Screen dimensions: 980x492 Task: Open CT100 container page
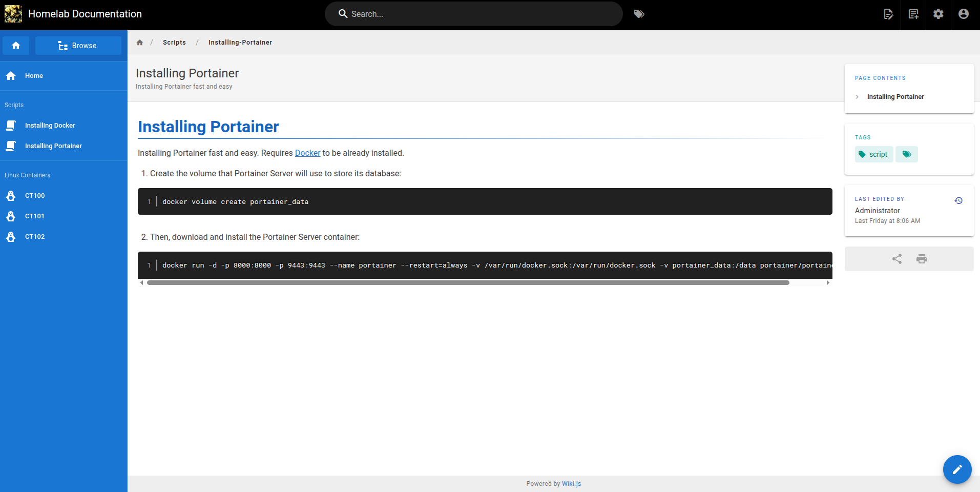click(x=64, y=196)
